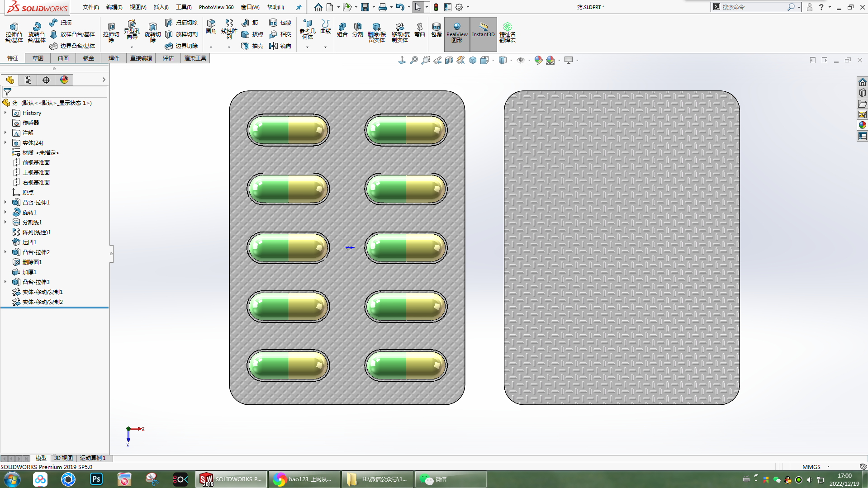Select the 旋转切除 revolved cut tool
Viewport: 868px width, 488px height.
(152, 33)
